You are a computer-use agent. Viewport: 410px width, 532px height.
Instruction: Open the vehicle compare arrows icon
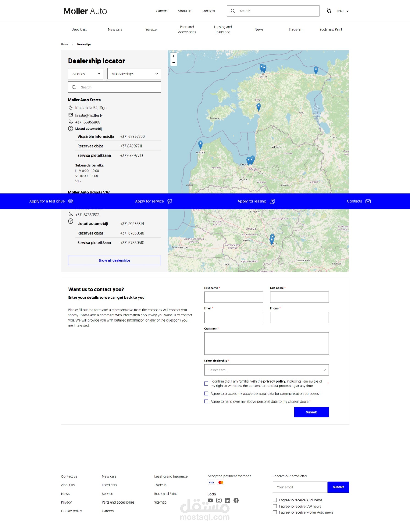(x=329, y=11)
